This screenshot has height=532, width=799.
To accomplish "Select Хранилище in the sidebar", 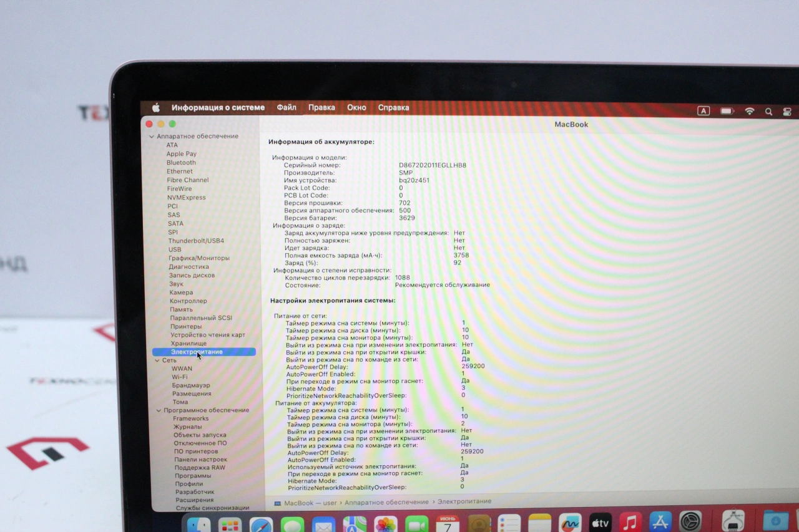I will click(189, 344).
